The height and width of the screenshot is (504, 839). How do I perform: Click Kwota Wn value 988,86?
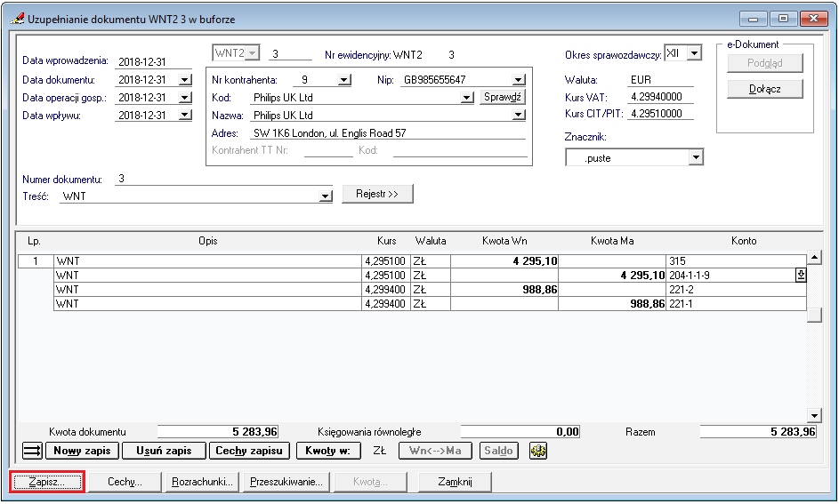[504, 289]
